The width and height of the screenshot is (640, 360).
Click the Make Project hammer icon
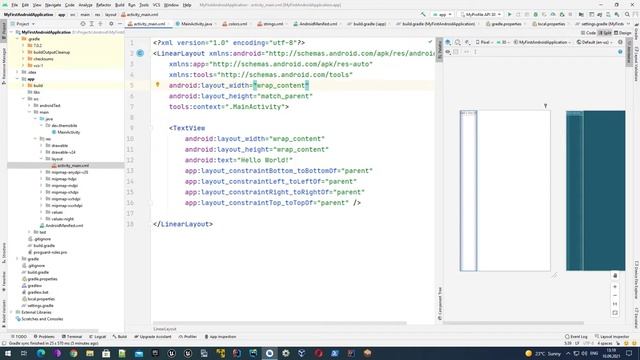click(423, 14)
